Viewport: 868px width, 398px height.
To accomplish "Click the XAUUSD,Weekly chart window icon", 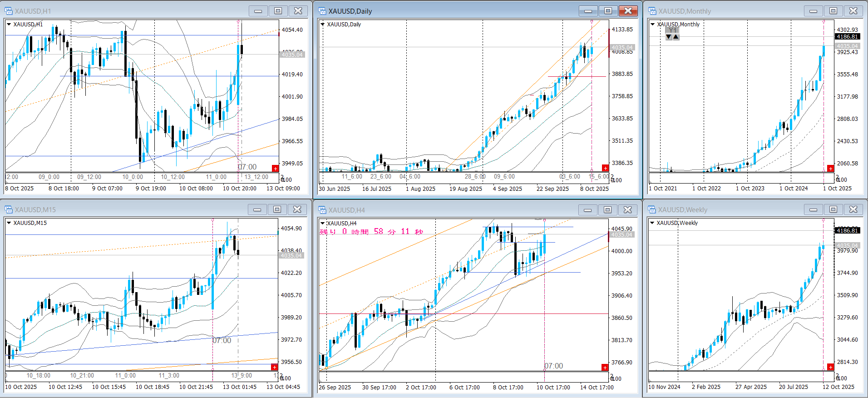I will tap(652, 209).
